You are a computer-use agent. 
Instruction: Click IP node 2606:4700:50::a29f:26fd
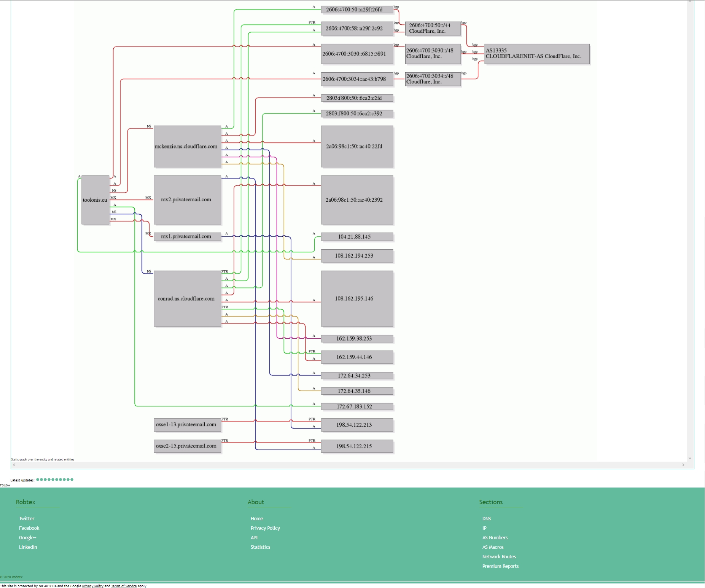(x=357, y=10)
